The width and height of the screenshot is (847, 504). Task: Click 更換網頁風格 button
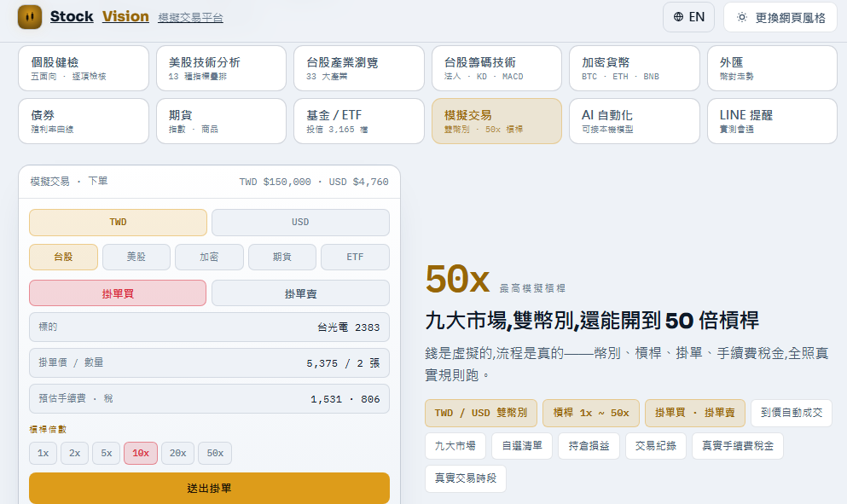pyautogui.click(x=780, y=17)
